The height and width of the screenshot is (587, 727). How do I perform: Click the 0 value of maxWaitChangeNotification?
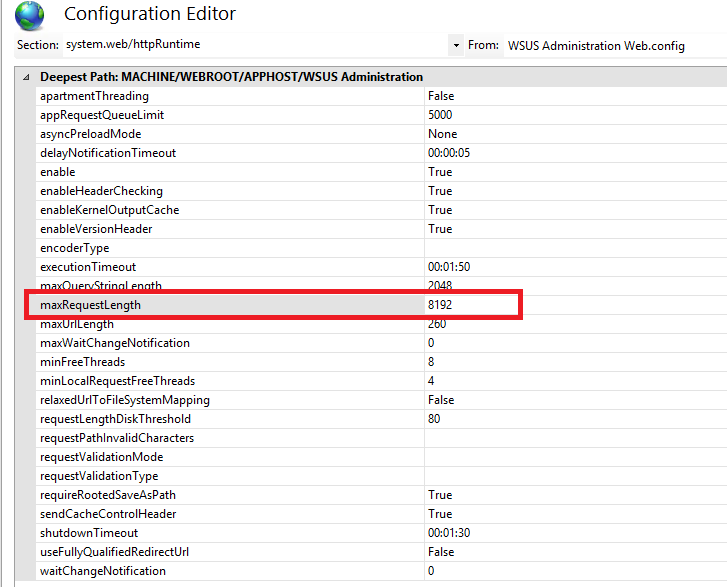pyautogui.click(x=431, y=343)
